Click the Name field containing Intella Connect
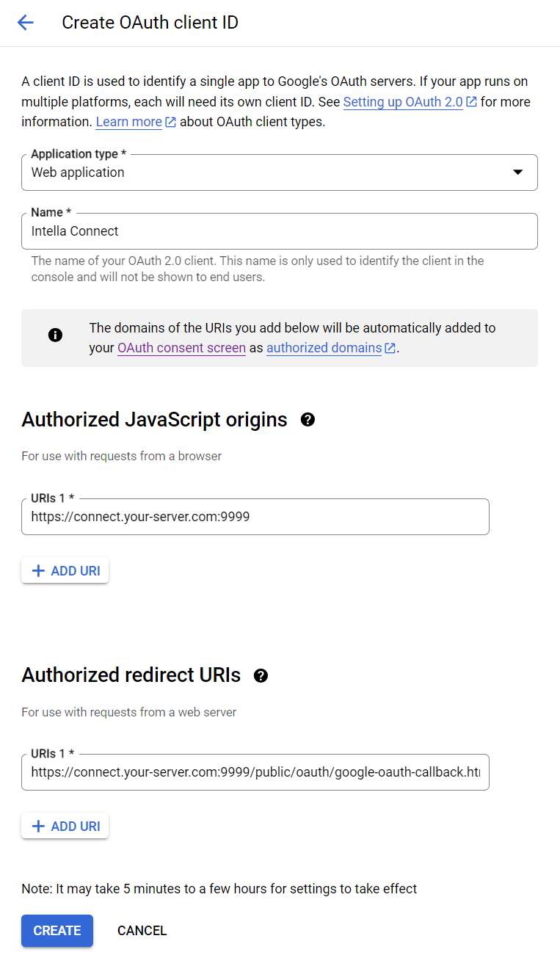The image size is (560, 966). point(280,231)
